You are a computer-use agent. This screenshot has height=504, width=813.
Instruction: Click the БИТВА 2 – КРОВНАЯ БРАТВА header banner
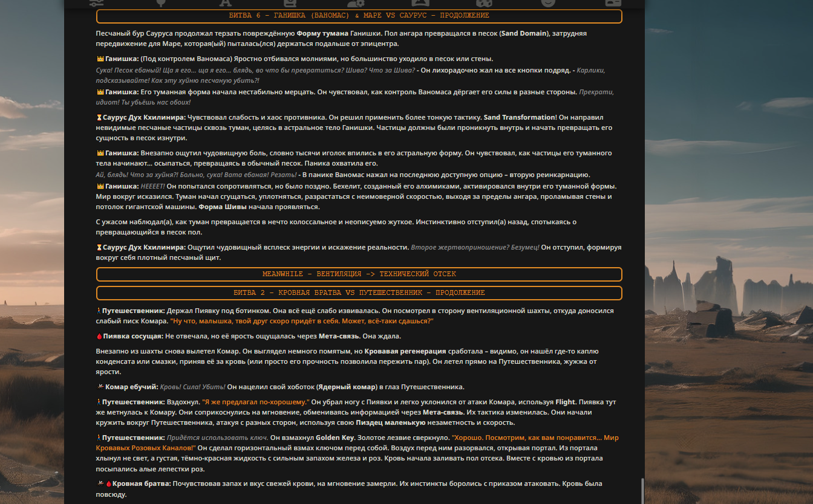coord(359,292)
